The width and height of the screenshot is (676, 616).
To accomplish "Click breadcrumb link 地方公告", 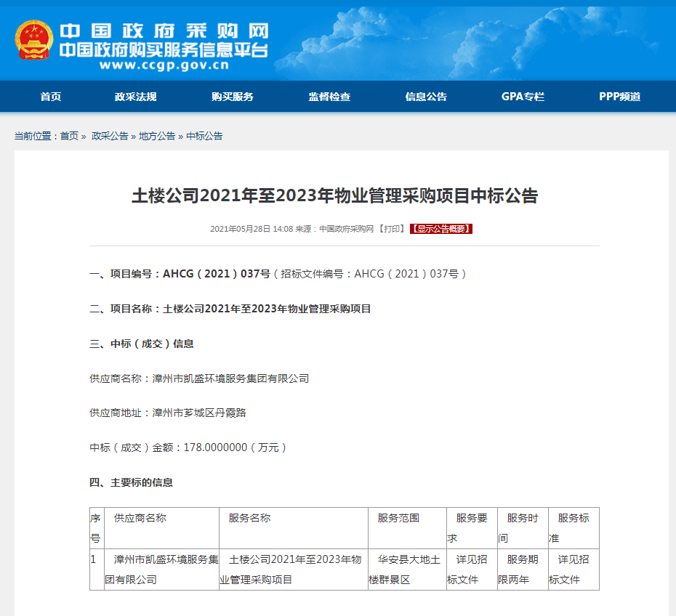I will (157, 136).
